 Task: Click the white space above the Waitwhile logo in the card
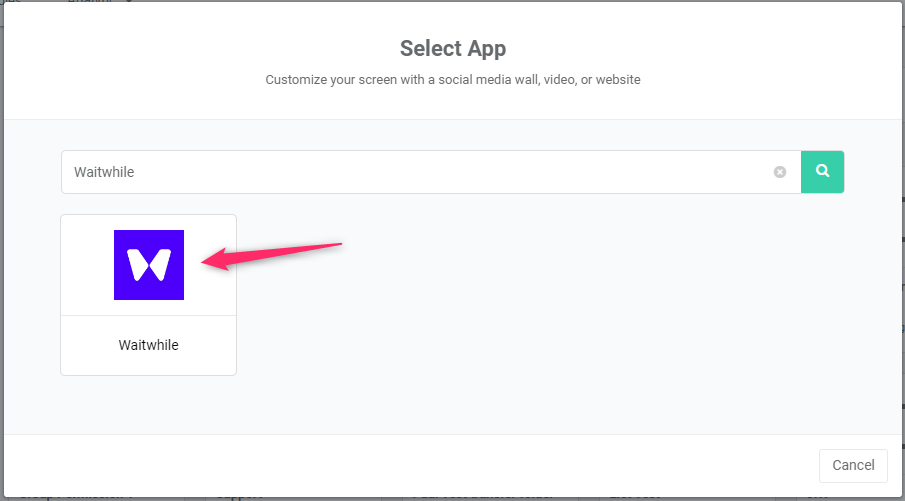pyautogui.click(x=148, y=222)
